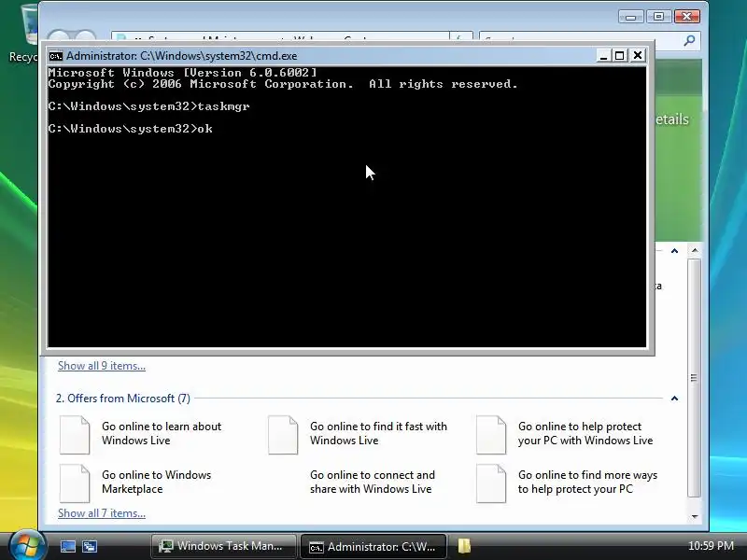Screen dimensions: 747x560
Task: Maximize the cmd.exe window
Action: click(x=620, y=56)
